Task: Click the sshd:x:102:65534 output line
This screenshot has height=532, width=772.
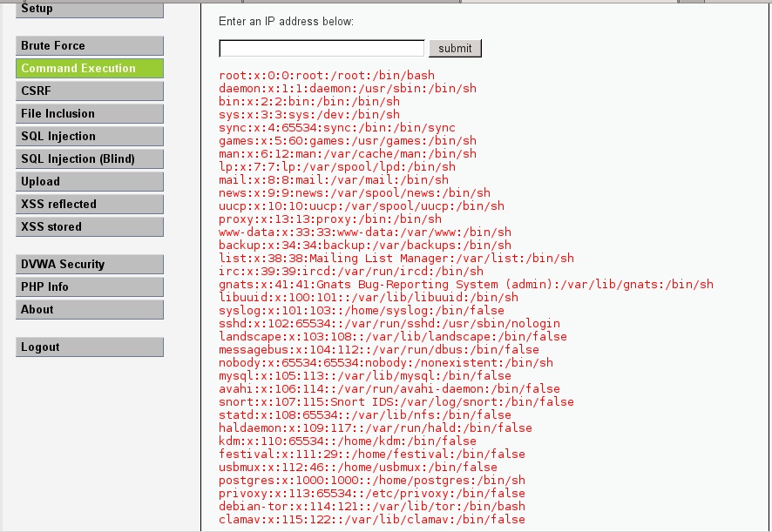Action: 389,323
